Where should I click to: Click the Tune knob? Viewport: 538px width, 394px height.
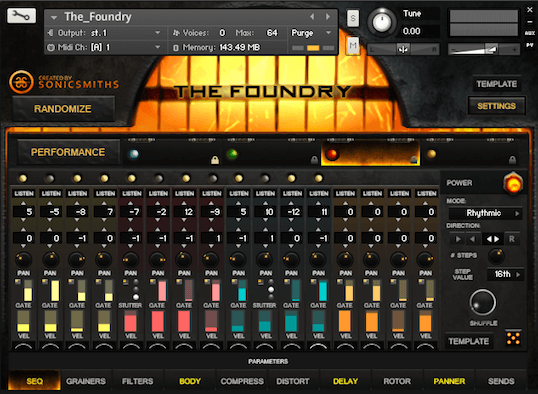382,22
